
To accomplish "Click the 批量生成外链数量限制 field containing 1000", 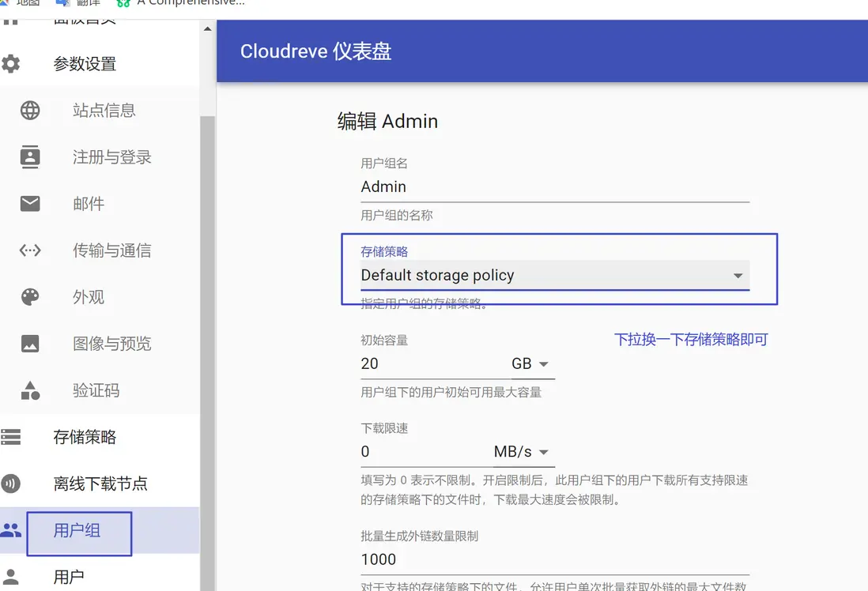I will click(x=555, y=559).
